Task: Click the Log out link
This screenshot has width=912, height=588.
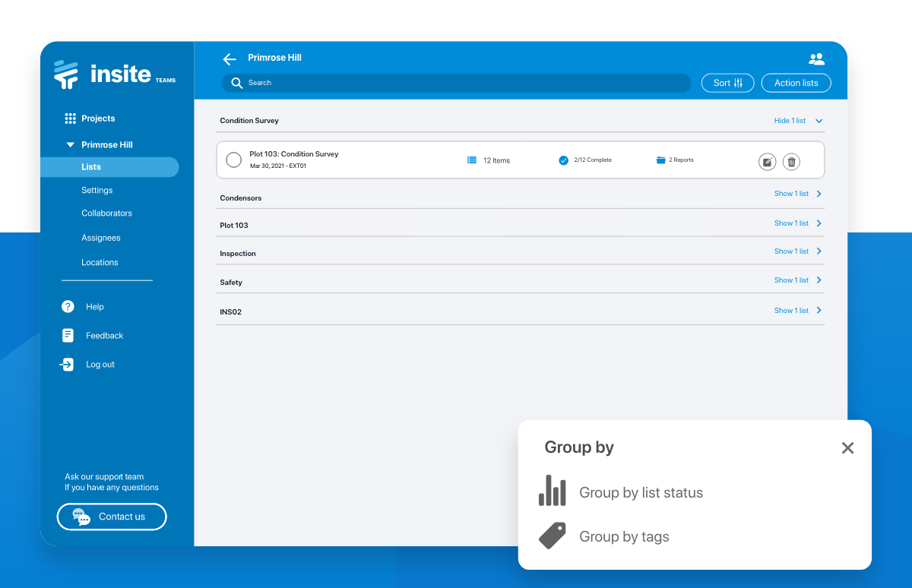Action: coord(100,365)
